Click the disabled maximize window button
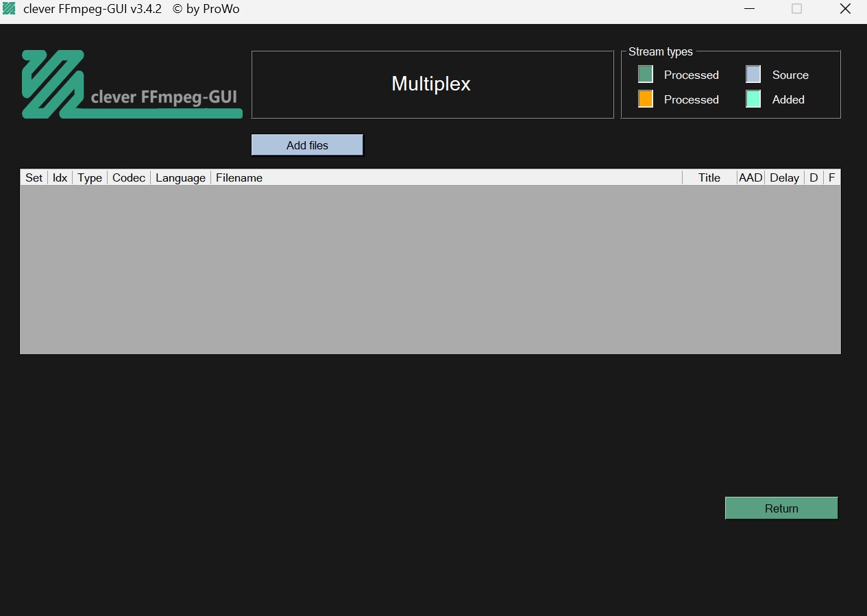The height and width of the screenshot is (616, 867). pos(796,9)
